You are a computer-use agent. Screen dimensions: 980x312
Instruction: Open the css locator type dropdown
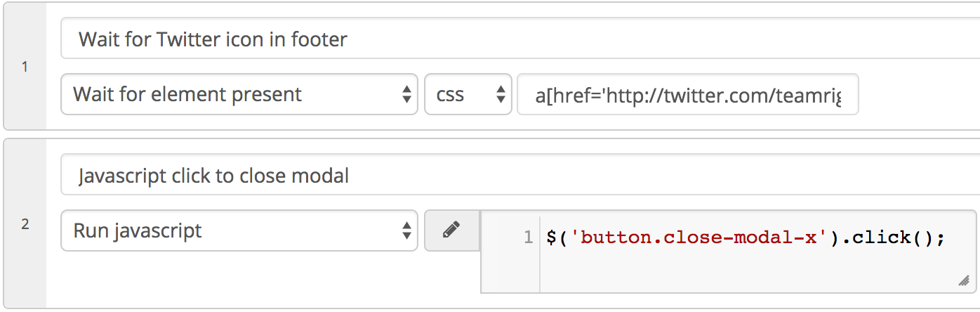coord(468,94)
